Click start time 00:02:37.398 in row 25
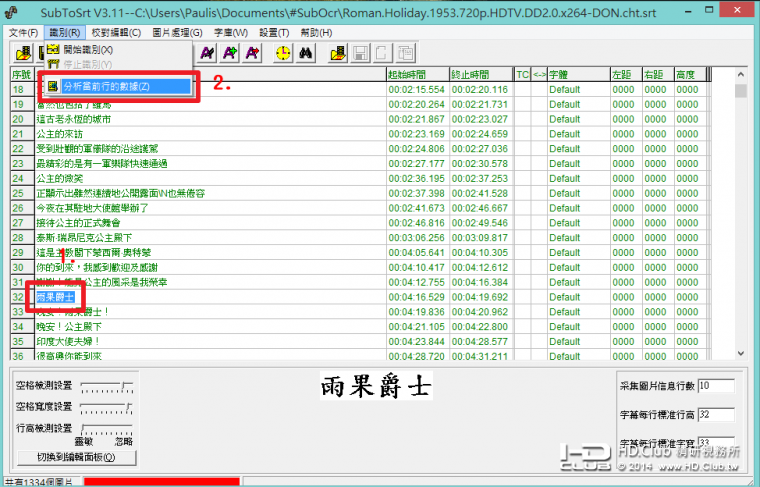This screenshot has height=487, width=760. (x=417, y=193)
